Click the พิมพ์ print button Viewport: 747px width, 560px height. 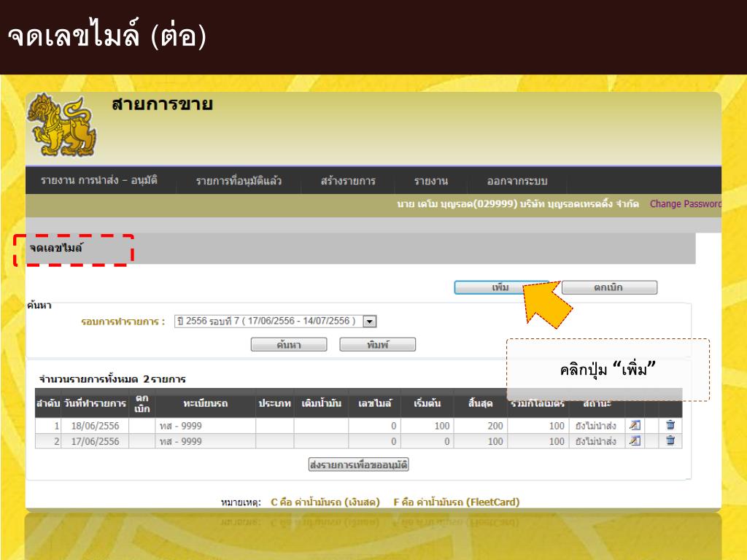[x=377, y=345]
